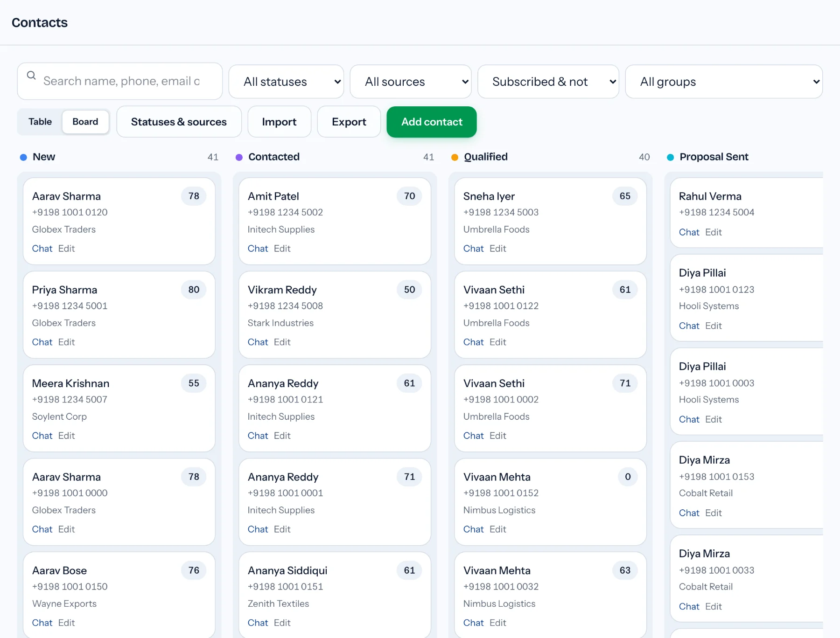Click score badge 70 on Amit Patel
840x638 pixels.
point(409,196)
